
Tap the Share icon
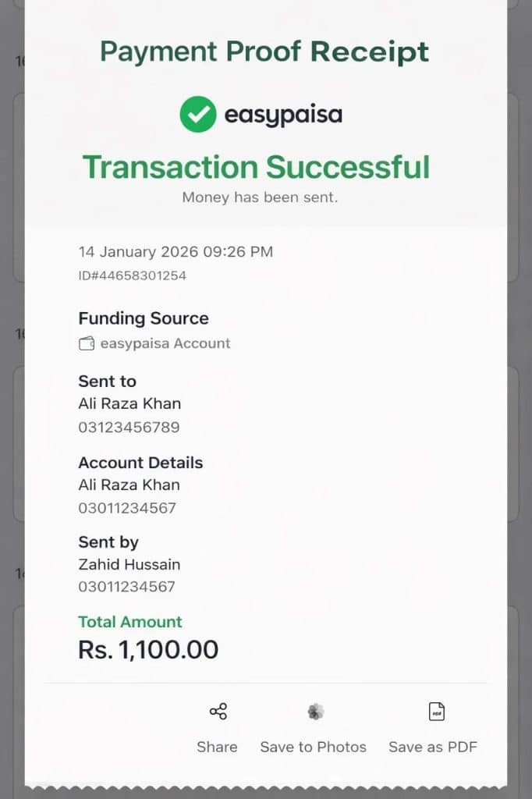click(x=218, y=712)
